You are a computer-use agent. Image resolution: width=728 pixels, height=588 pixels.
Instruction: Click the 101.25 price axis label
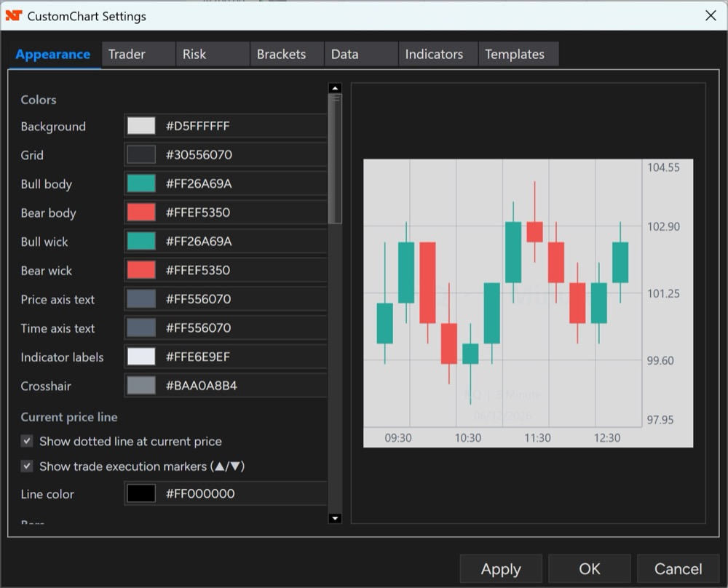tap(663, 293)
